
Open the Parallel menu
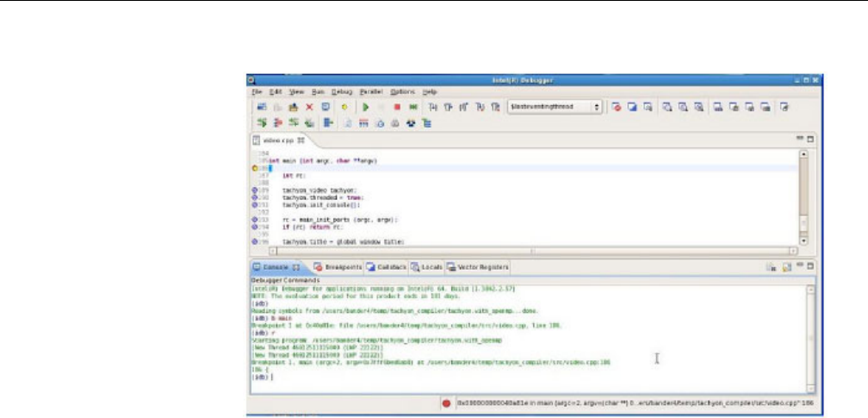click(371, 92)
